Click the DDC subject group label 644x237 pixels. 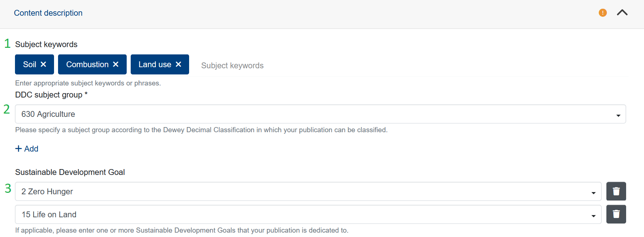pos(49,95)
